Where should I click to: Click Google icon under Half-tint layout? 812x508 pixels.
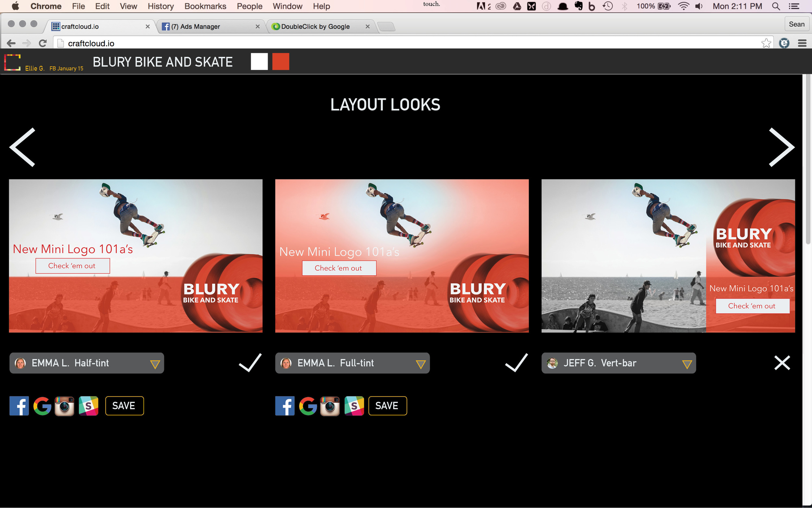click(42, 406)
